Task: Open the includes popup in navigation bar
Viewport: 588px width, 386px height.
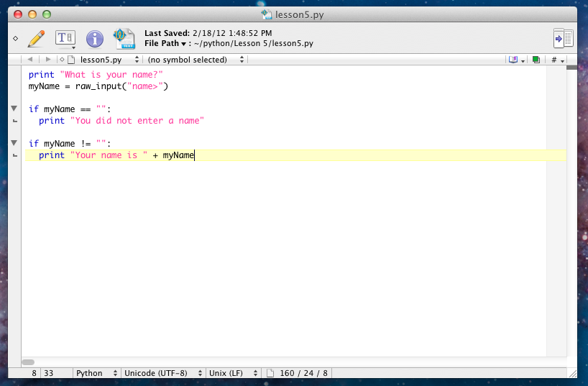Action: pos(515,60)
